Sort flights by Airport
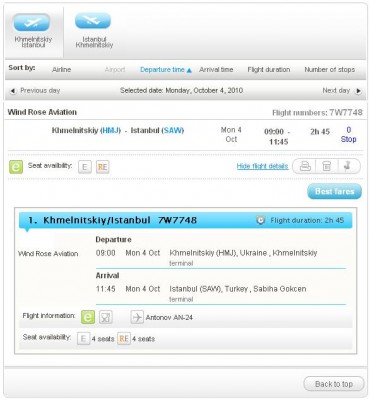This screenshot has height=400, width=370. point(115,70)
